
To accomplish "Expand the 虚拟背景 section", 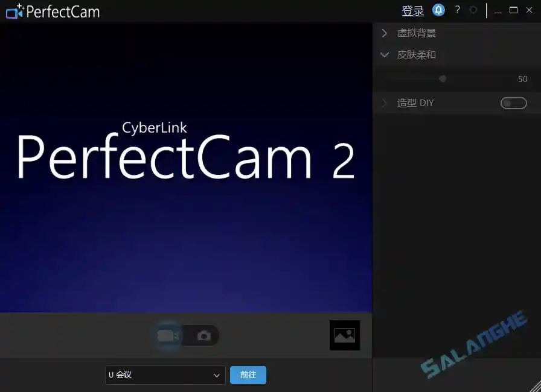I will click(385, 33).
